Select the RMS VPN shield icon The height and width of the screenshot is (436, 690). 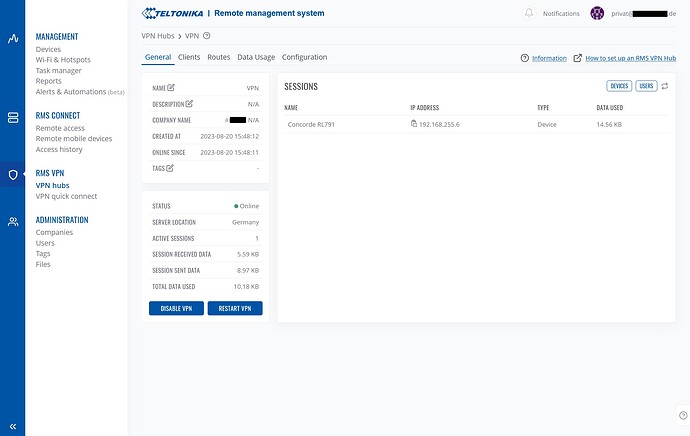click(x=13, y=175)
